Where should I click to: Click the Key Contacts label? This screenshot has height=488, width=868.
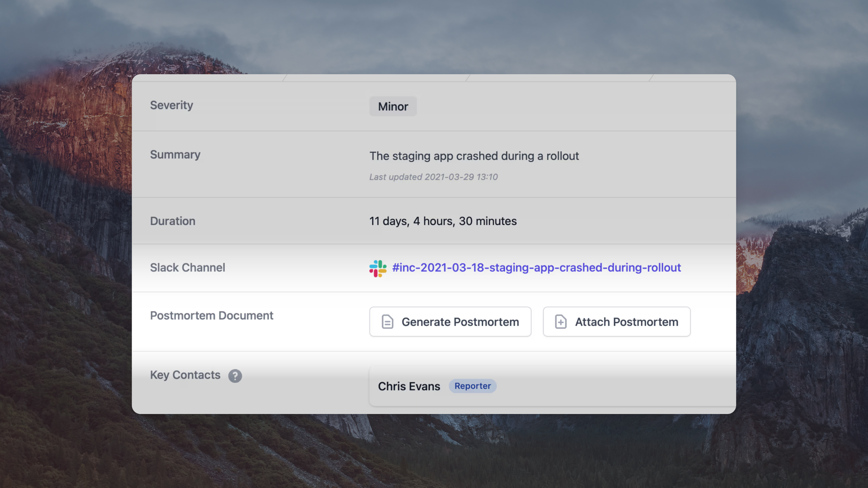click(x=185, y=375)
